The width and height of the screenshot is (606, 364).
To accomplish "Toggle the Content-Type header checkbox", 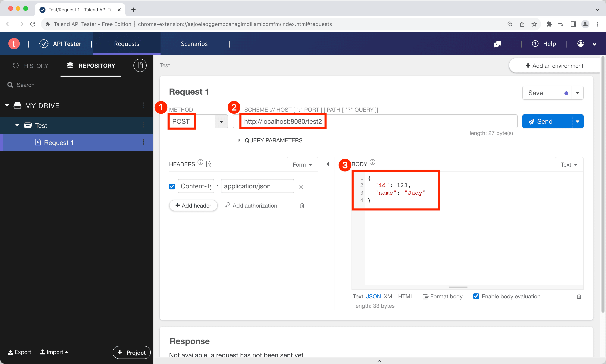I will (x=172, y=186).
